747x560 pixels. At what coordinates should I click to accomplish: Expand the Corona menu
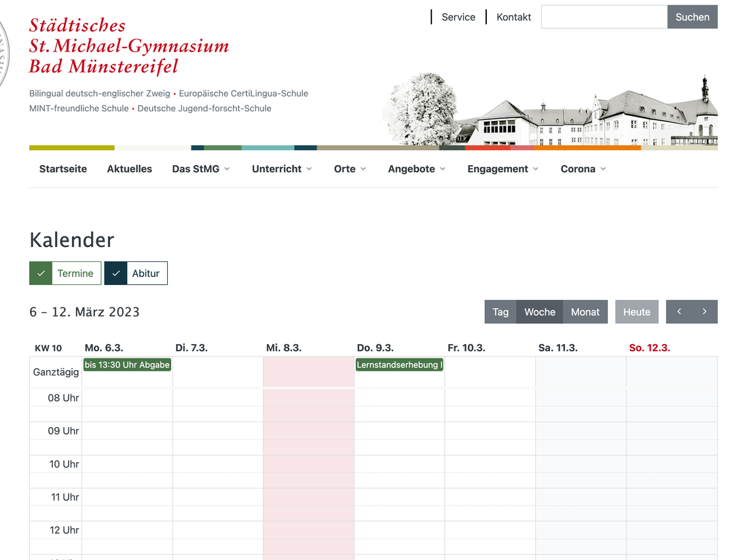(x=583, y=169)
